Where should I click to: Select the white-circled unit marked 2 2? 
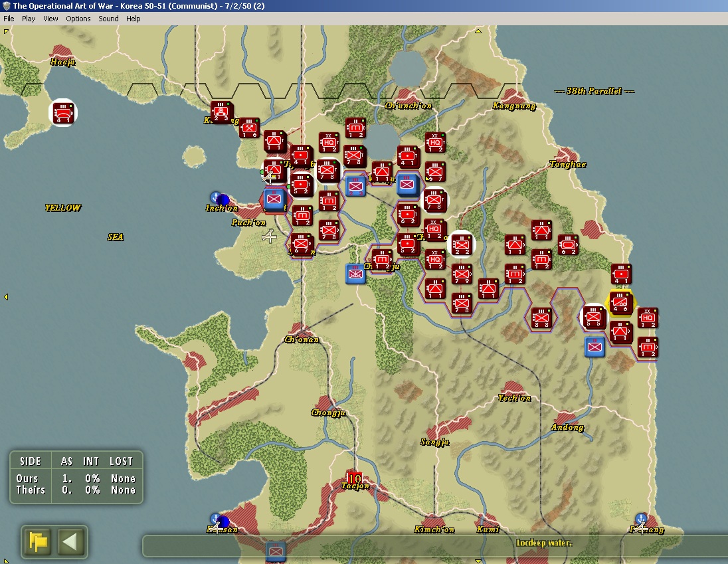pos(462,244)
